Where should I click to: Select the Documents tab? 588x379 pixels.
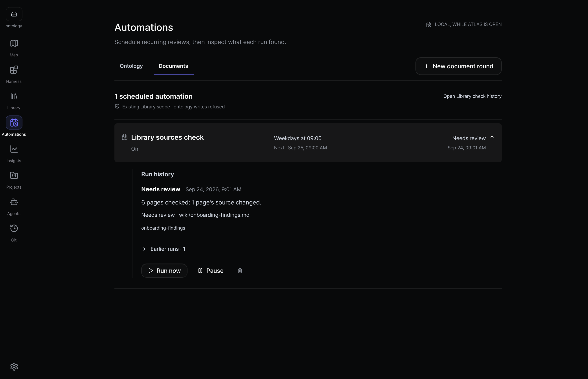[x=173, y=66]
